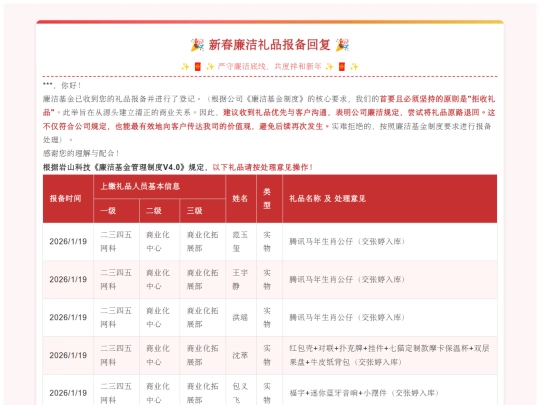Click the party popper emoji before the title
Screen dimensions: 540x405
click(197, 45)
